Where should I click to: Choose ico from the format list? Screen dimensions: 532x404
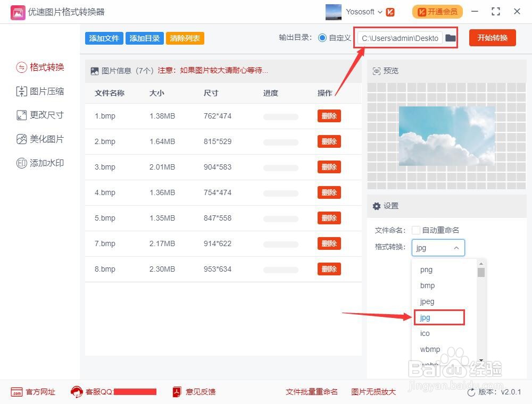[425, 333]
